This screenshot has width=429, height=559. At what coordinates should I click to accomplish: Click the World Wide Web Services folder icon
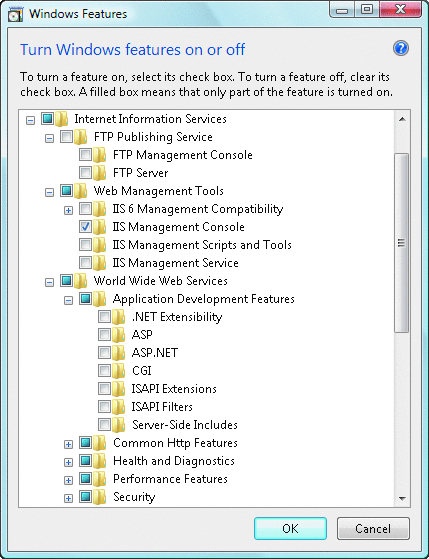(x=80, y=281)
